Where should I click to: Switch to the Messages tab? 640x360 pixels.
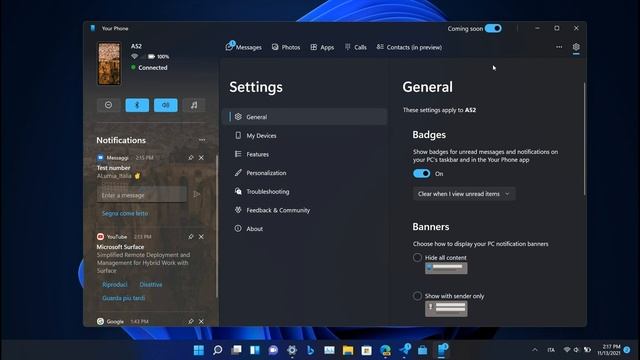pos(243,47)
